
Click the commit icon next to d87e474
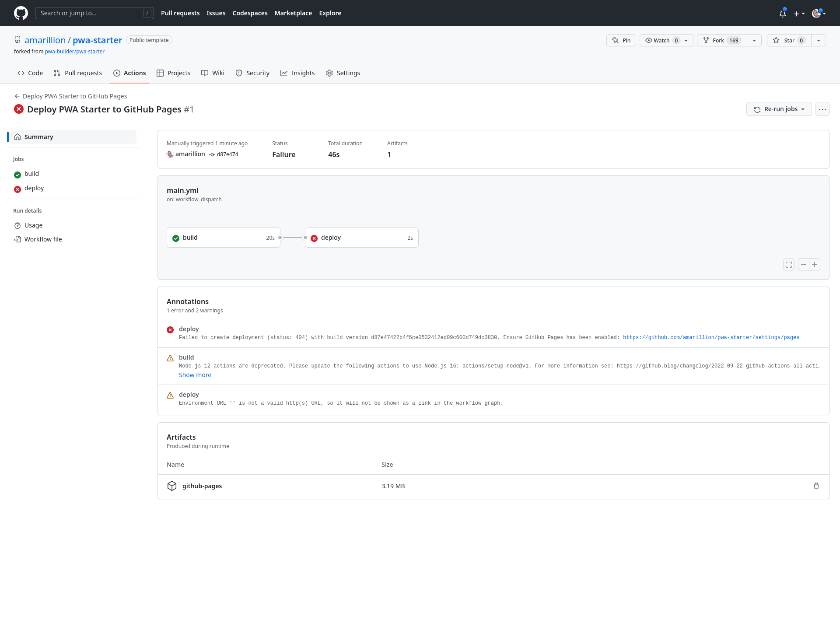212,154
